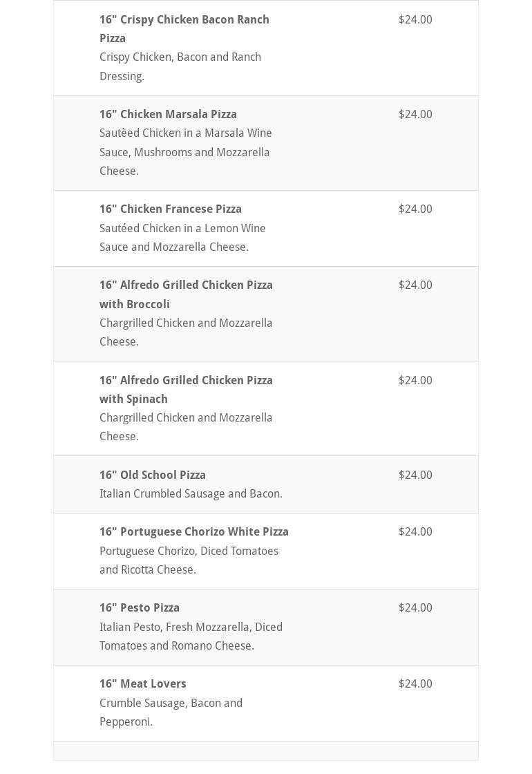This screenshot has height=774, width=532.
Task: Tap the Old School Pizza $24.00 price
Action: click(415, 475)
